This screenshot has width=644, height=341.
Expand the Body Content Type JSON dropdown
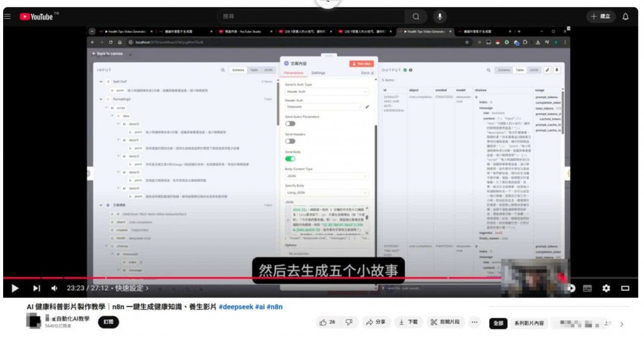(x=326, y=177)
